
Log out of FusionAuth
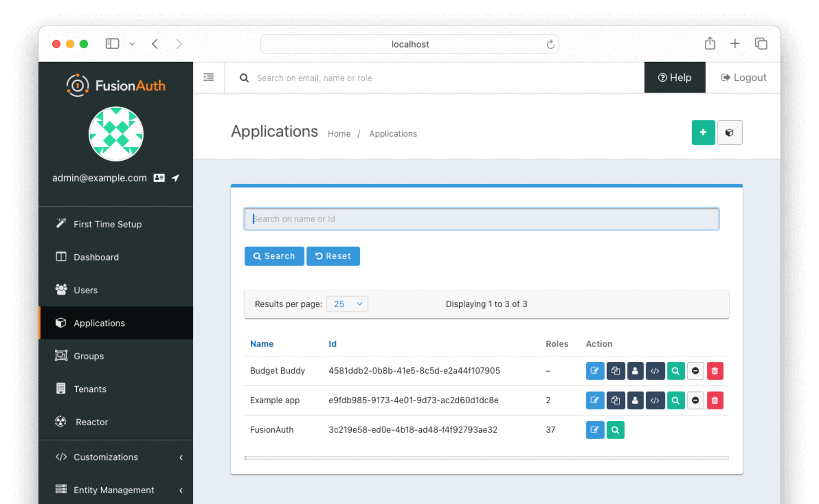pyautogui.click(x=743, y=77)
